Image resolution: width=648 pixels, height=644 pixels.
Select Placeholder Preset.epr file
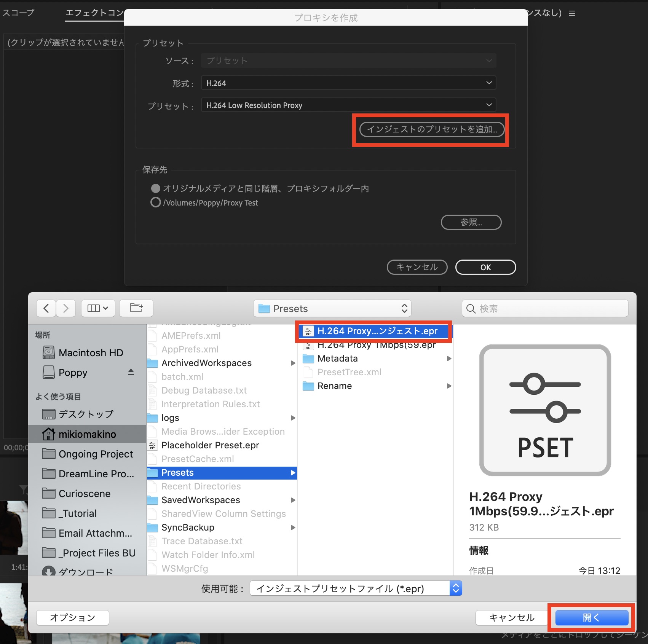210,445
